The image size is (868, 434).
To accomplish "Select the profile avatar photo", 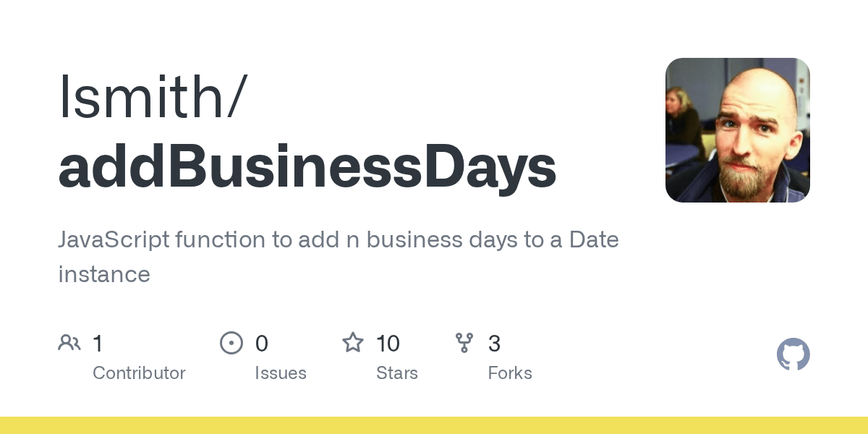I will tap(737, 130).
